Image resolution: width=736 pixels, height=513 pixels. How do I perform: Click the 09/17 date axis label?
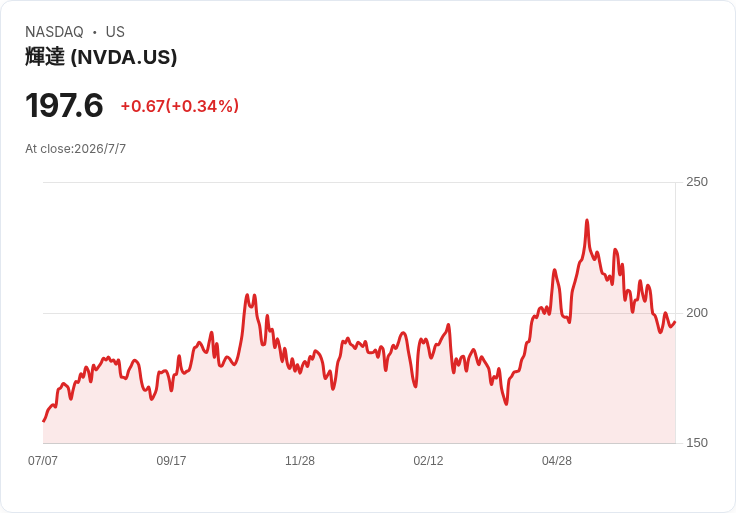[x=171, y=461]
